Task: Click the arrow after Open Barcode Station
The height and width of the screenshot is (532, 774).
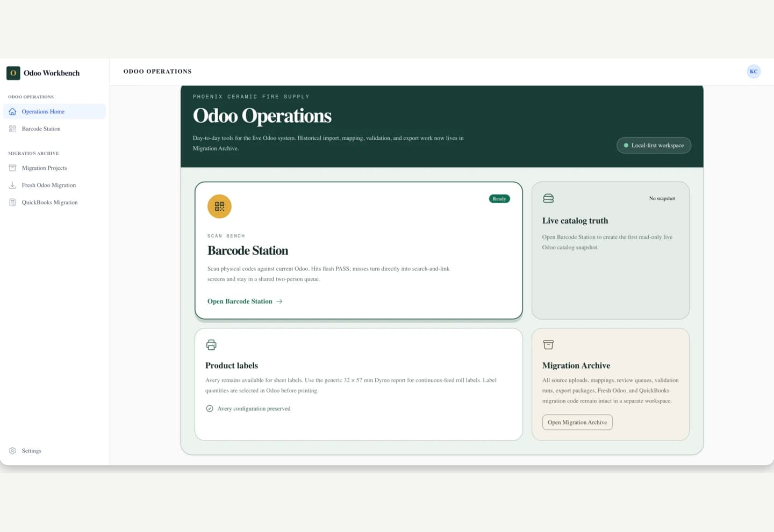Action: [x=279, y=301]
